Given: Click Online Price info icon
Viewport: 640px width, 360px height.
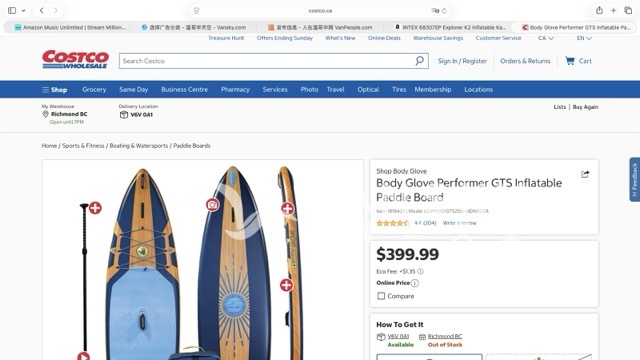Looking at the screenshot, I should coord(415,283).
